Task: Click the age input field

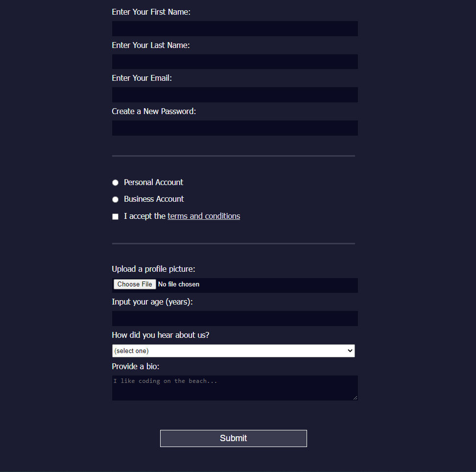Action: 235,318
